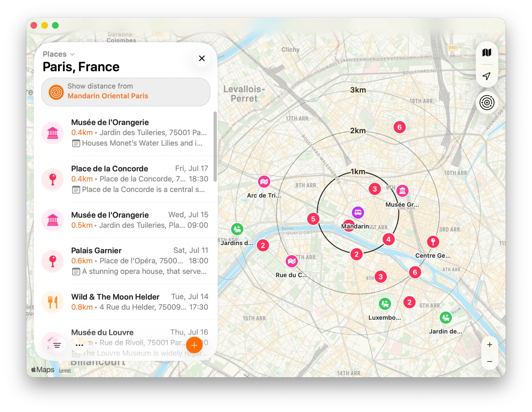The image size is (532, 412).
Task: Click cluster marker 3 near 9th Arr.
Action: (x=375, y=189)
